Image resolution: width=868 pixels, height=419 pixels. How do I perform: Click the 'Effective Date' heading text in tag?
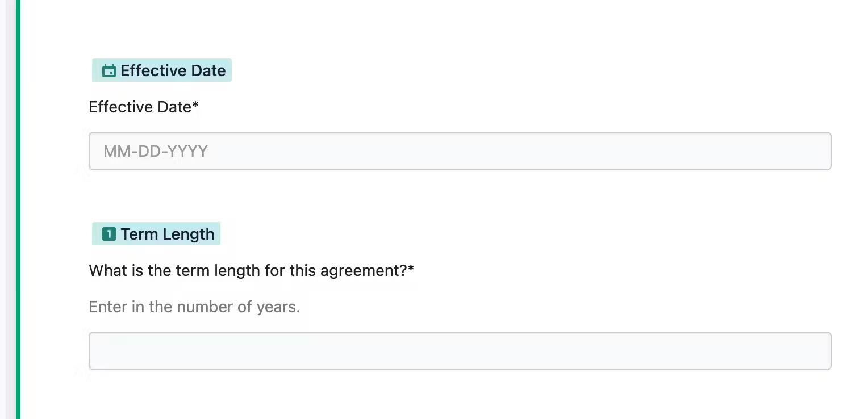point(173,70)
